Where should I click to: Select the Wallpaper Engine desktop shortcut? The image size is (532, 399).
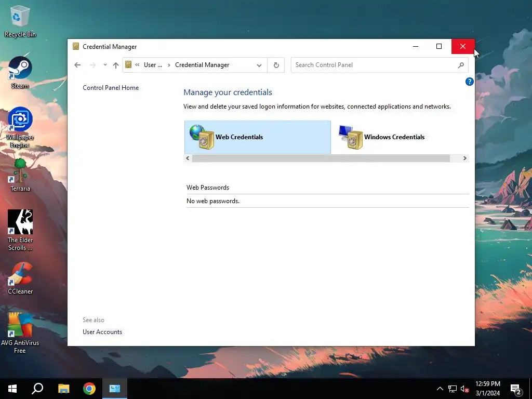(x=20, y=128)
